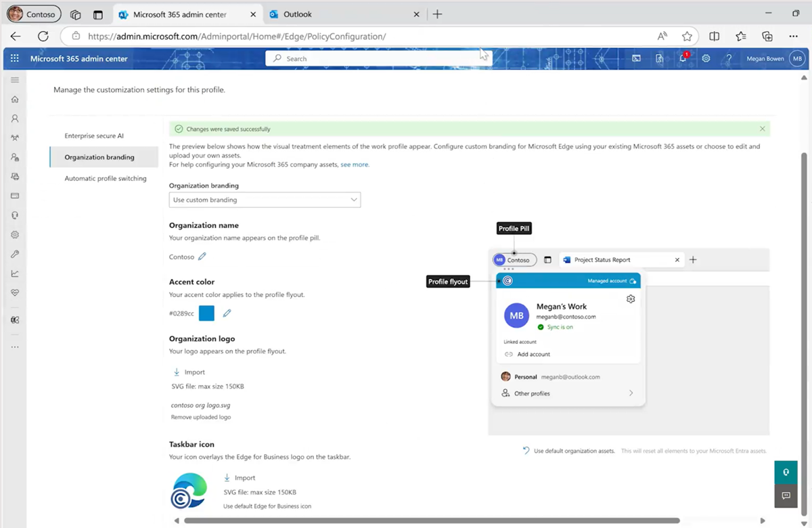Open the notifications bell with red badge
This screenshot has width=812, height=528.
click(x=683, y=58)
